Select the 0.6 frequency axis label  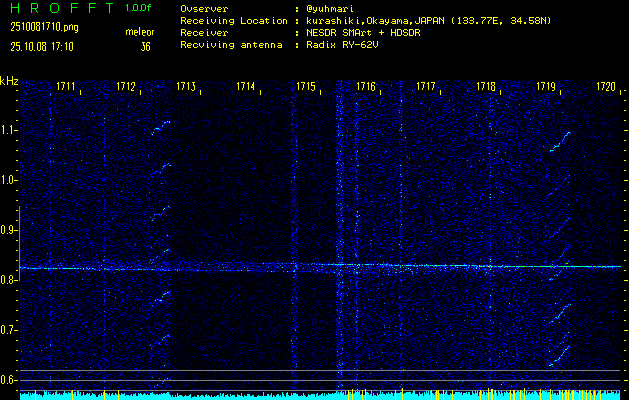(8, 380)
